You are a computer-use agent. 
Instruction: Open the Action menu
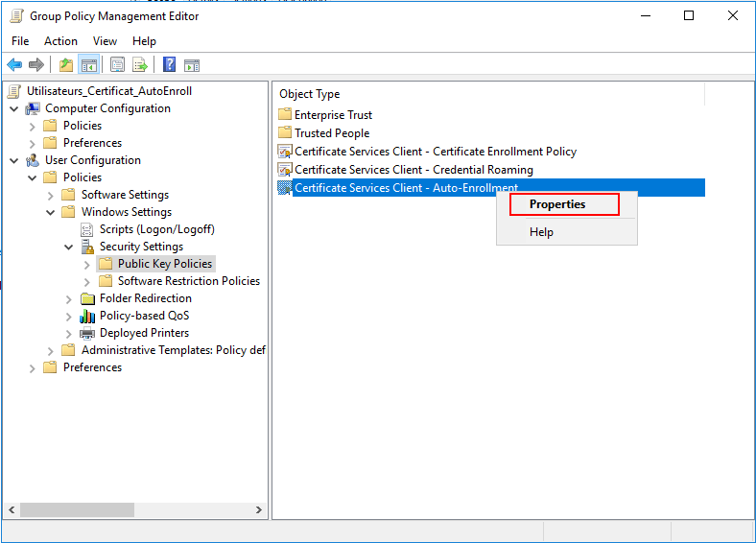60,41
